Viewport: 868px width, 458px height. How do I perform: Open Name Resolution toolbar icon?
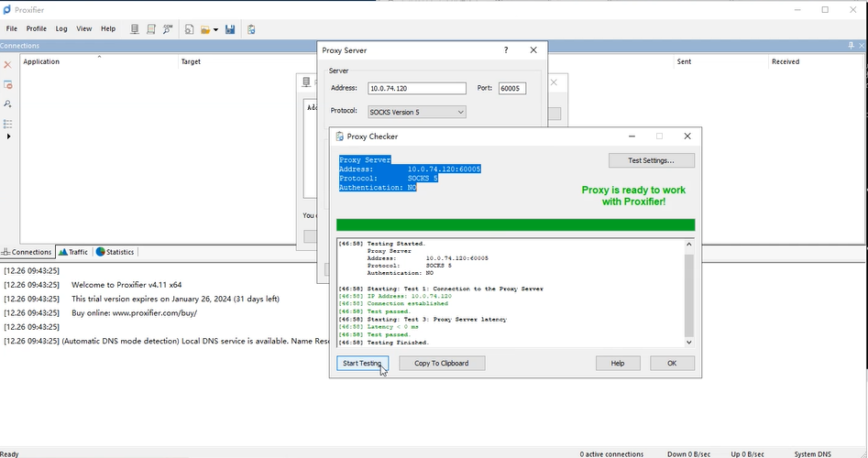[x=167, y=29]
